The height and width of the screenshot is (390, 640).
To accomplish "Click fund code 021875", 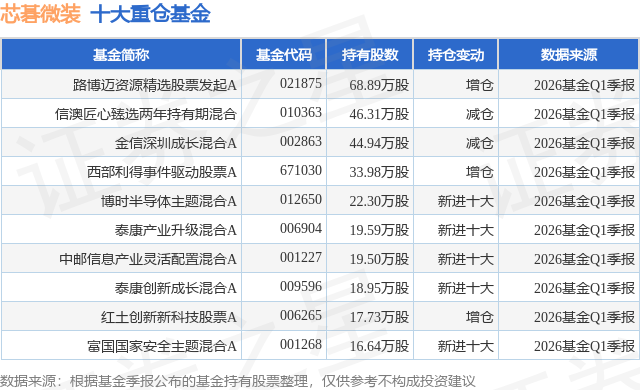I will click(x=301, y=84).
